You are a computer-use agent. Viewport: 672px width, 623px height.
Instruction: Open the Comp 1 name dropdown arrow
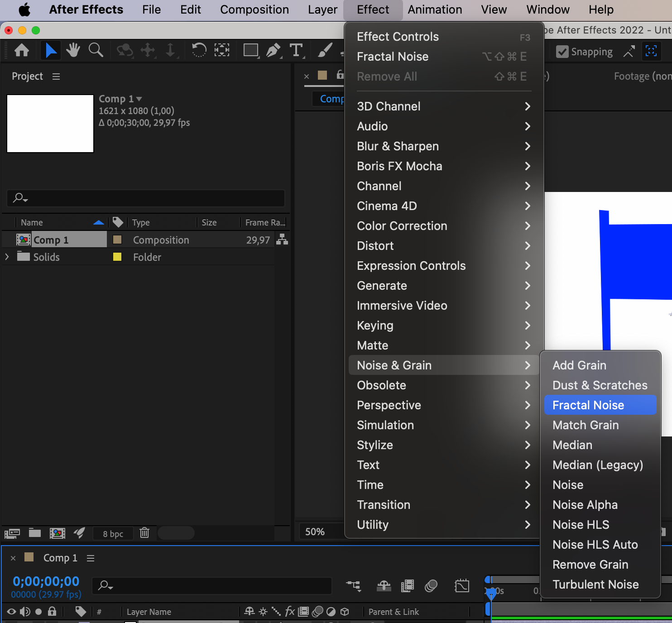[139, 99]
